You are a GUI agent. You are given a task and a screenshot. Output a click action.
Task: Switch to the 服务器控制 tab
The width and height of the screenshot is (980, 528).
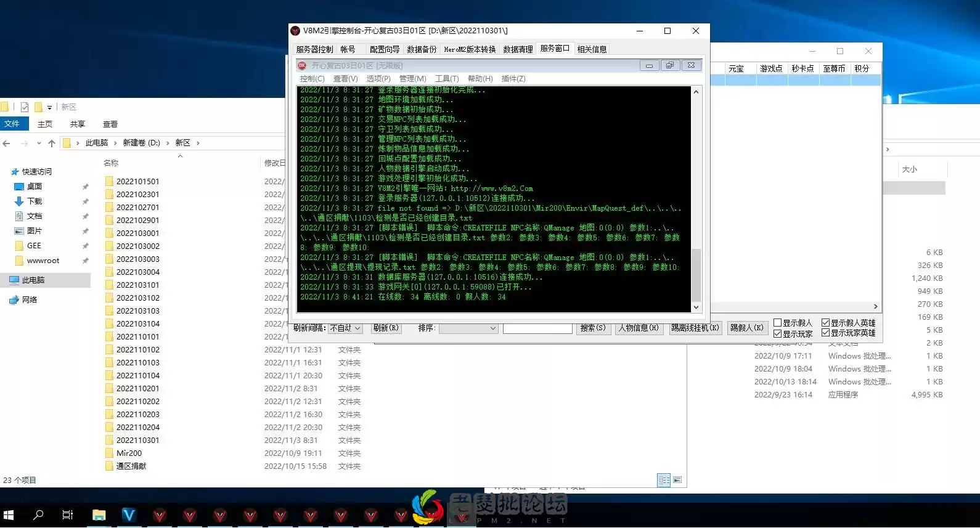coord(314,49)
